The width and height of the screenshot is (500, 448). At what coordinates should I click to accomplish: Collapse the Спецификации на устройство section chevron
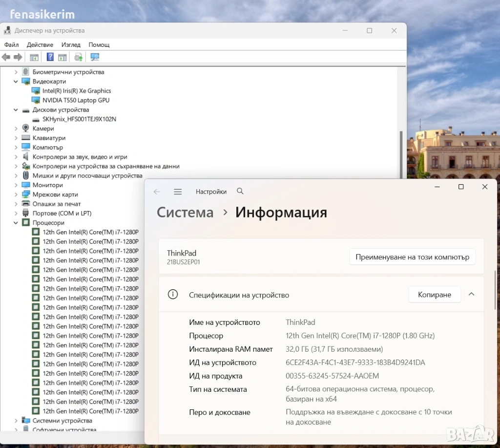(471, 295)
